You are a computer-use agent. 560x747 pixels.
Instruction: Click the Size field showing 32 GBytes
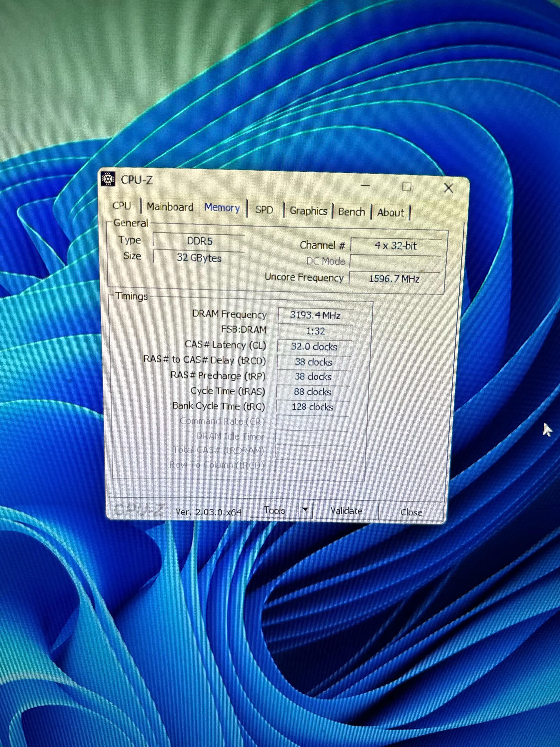[x=199, y=258]
